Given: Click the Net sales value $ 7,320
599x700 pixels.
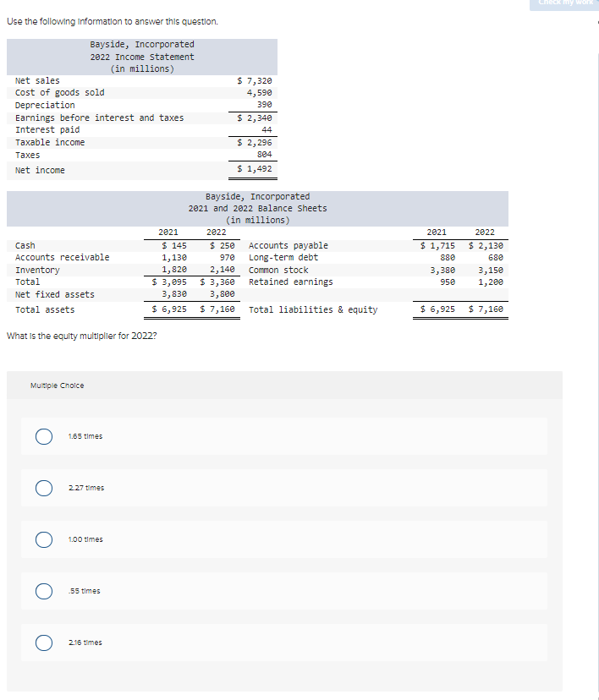Looking at the screenshot, I should click(x=254, y=81).
